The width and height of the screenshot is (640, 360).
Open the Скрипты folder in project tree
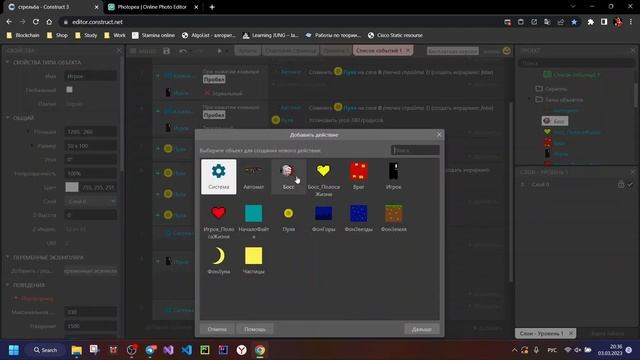551,89
